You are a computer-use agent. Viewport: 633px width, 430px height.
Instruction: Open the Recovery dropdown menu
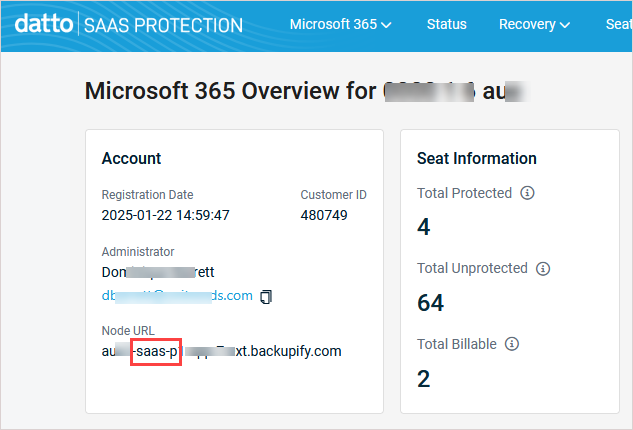(534, 24)
